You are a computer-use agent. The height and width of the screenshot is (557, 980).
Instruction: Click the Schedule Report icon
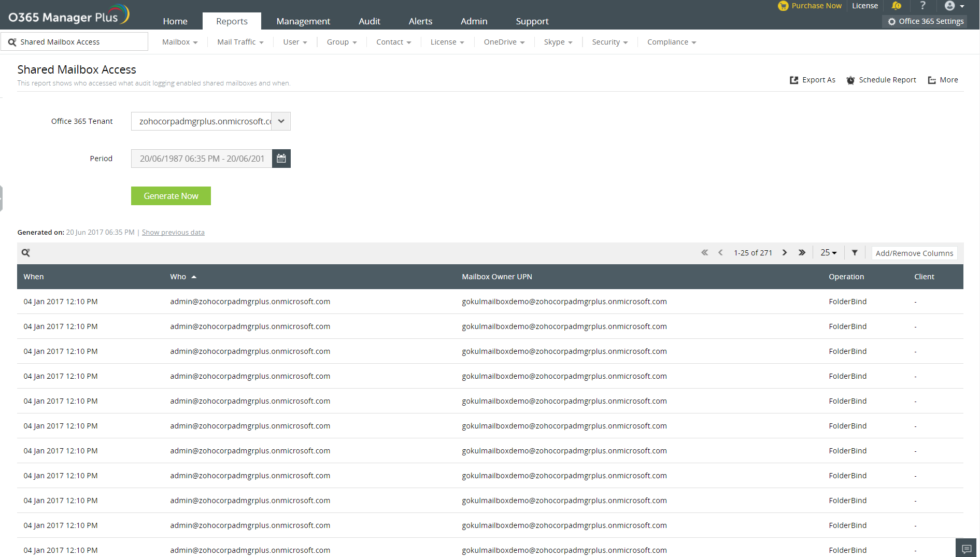[850, 80]
